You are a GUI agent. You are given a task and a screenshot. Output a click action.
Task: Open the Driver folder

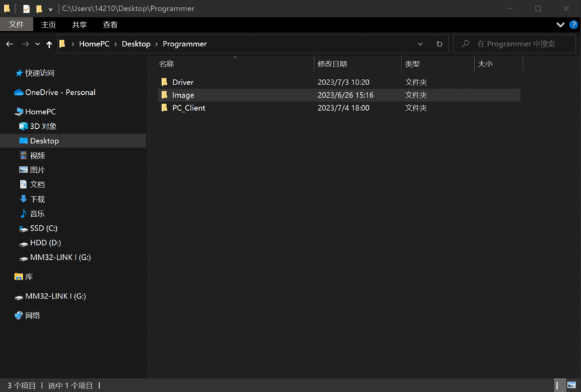pyautogui.click(x=183, y=82)
